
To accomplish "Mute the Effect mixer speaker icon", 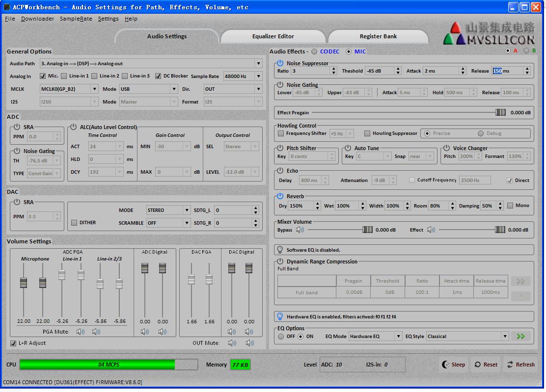I will pos(431,230).
